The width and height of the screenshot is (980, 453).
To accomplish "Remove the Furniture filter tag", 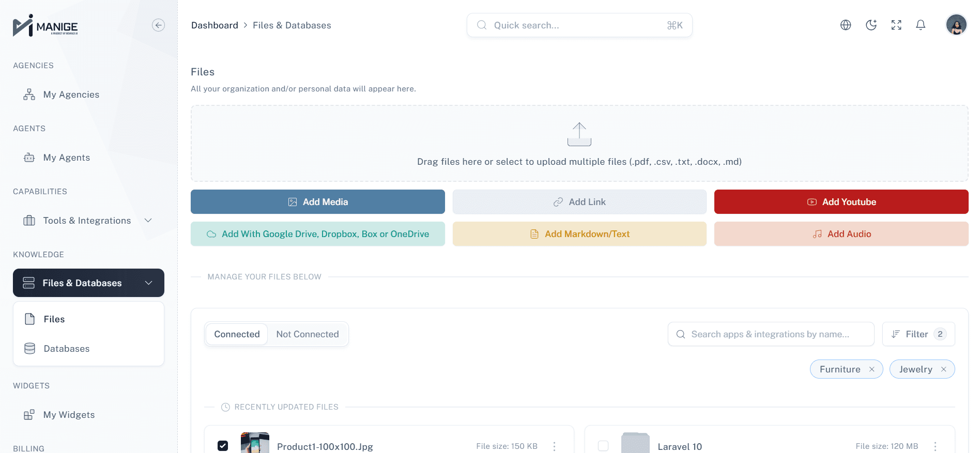I will 872,369.
